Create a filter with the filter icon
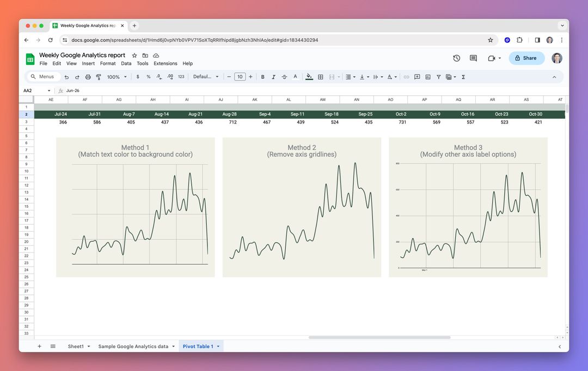Screen dimensions: 588x371 point(439,77)
